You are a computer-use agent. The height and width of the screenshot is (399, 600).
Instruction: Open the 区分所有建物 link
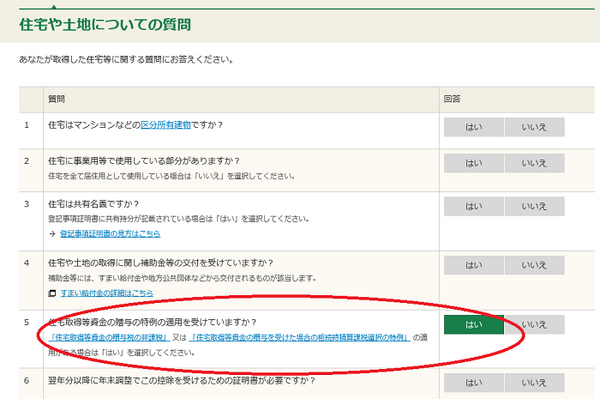pos(166,125)
